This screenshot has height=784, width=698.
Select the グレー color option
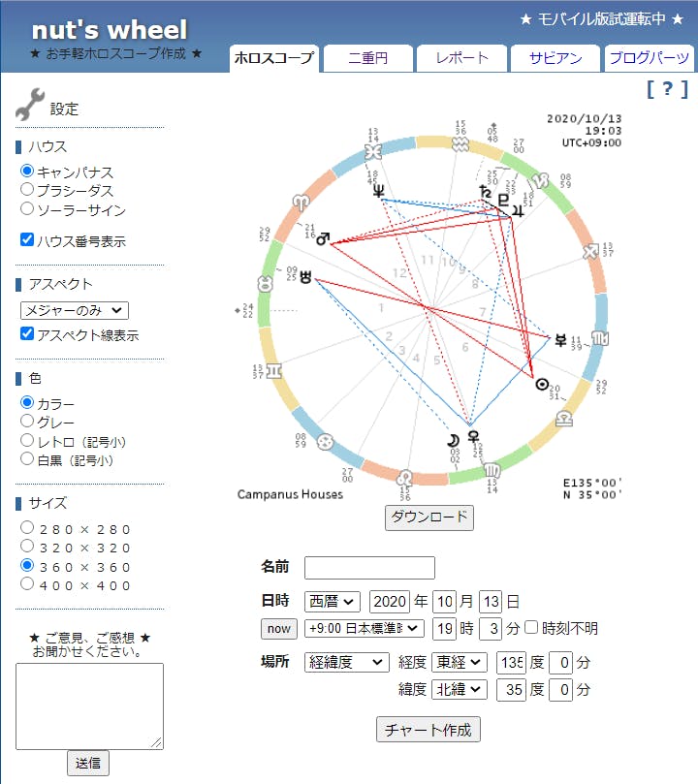point(27,421)
